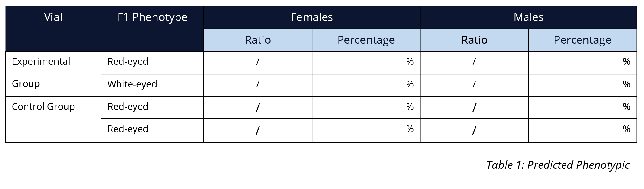Screen dimensions: 644x189
Task: Select the F1 Phenotype header cell
Action: pyautogui.click(x=152, y=29)
